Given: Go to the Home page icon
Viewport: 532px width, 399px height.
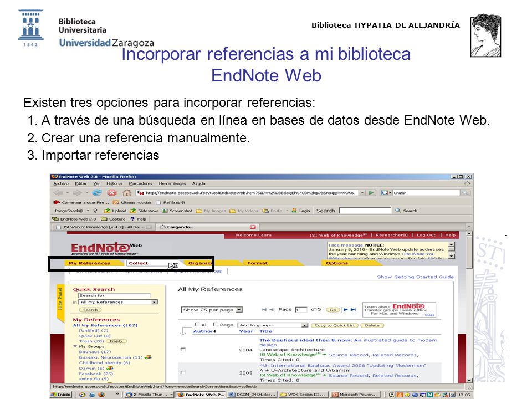Looking at the screenshot, I should coord(127,193).
